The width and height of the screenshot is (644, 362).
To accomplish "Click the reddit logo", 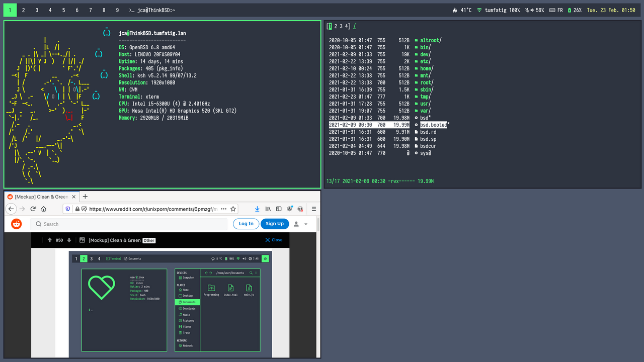I will coord(17,224).
